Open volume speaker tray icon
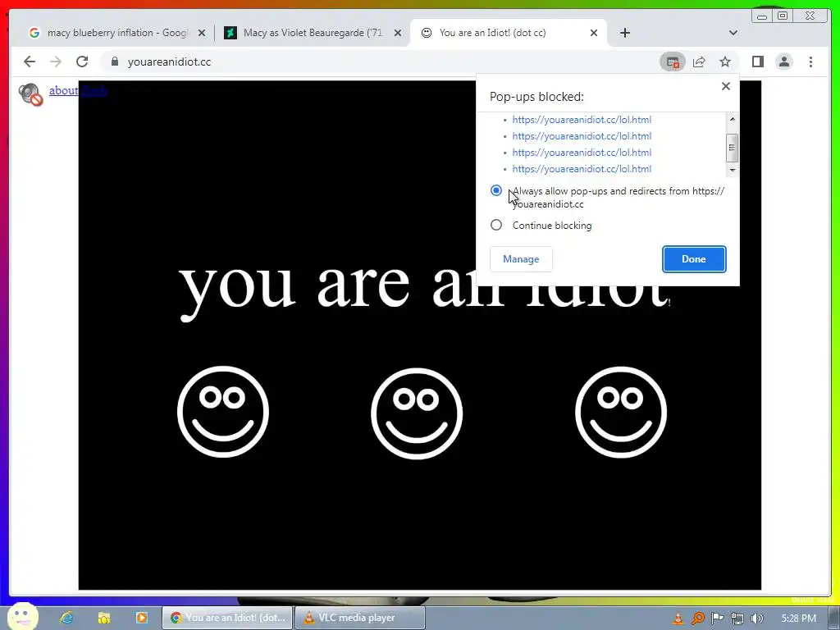840x630 pixels. (757, 619)
